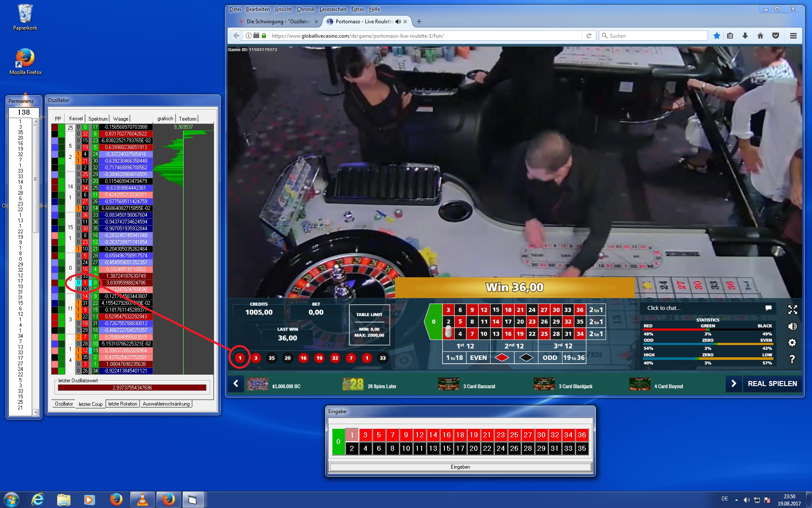Bet on green 0 on roulette table

[433, 322]
